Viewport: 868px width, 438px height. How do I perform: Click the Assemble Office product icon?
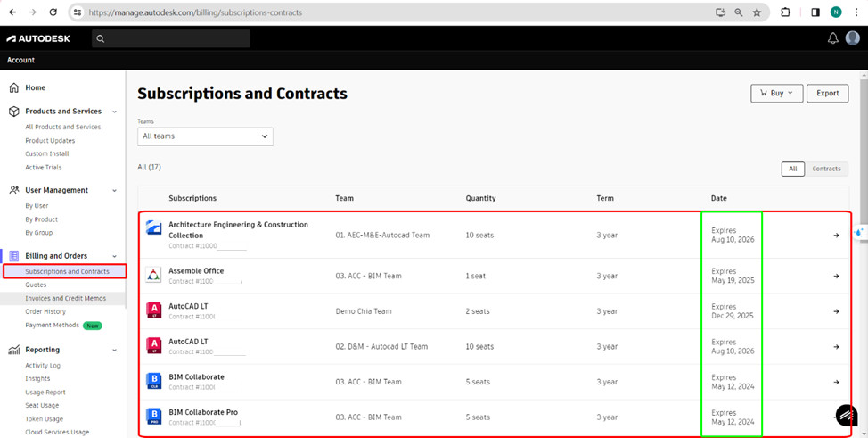point(153,275)
